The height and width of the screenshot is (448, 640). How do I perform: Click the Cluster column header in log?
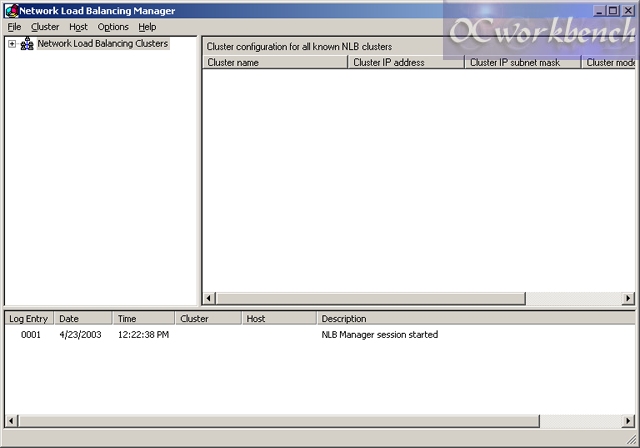pos(209,319)
